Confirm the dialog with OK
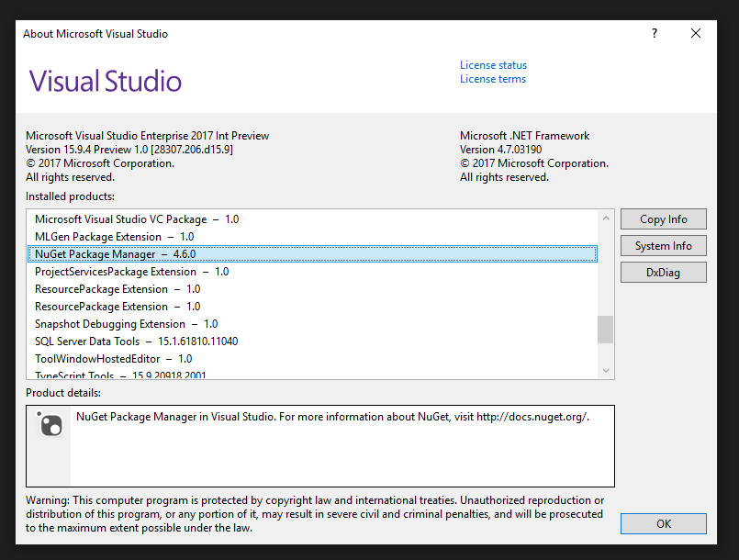Screen dimensions: 739x560 (x=663, y=523)
